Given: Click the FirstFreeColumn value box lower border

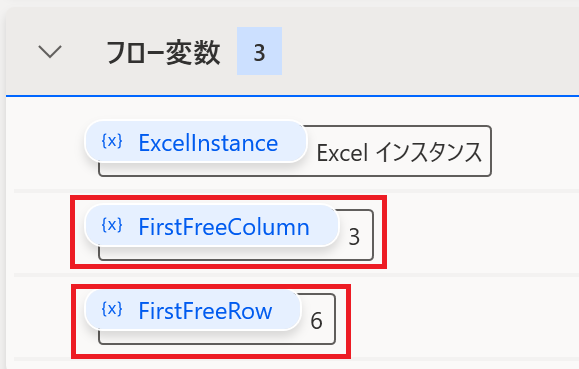Looking at the screenshot, I should point(236,259).
